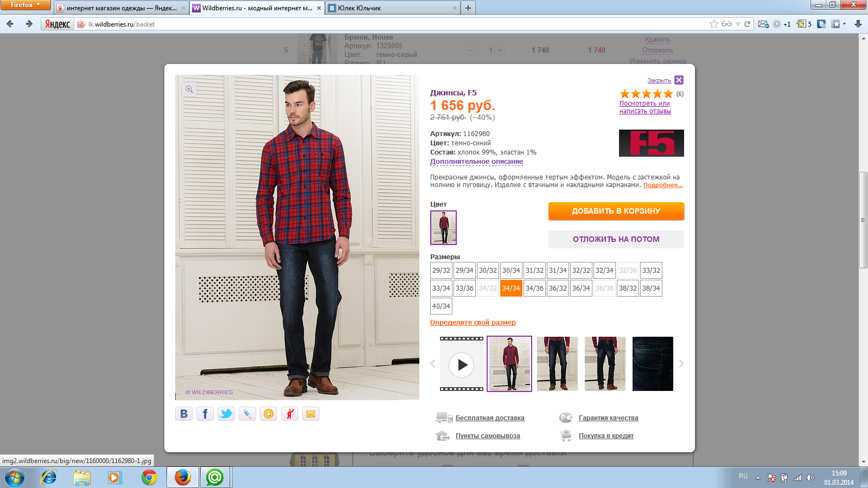
Task: Open Бесплатная доставка link
Action: [490, 418]
